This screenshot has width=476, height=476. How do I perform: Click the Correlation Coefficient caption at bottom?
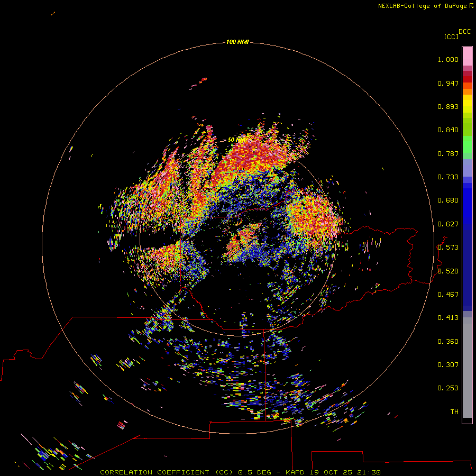coord(240,472)
